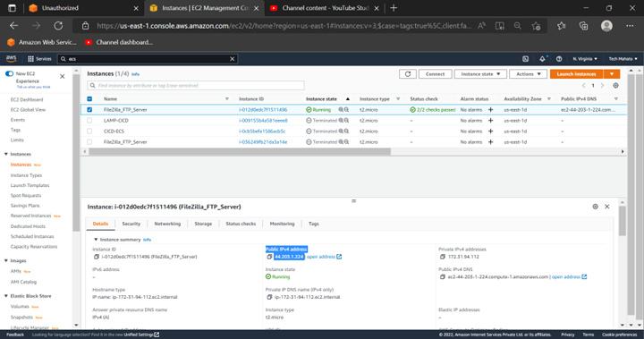
Task: Open the Actions dropdown
Action: pyautogui.click(x=529, y=74)
